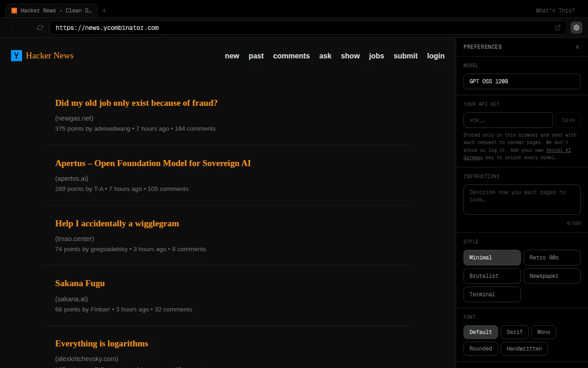This screenshot has width=588, height=368.
Task: Open the 'ask' navigation link
Action: (x=325, y=56)
